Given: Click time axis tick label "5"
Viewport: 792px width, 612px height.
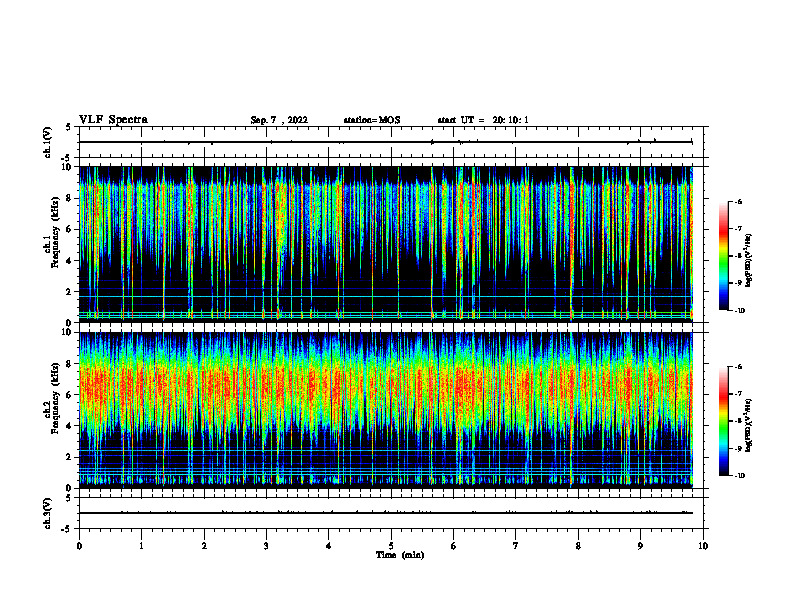Looking at the screenshot, I should point(391,546).
